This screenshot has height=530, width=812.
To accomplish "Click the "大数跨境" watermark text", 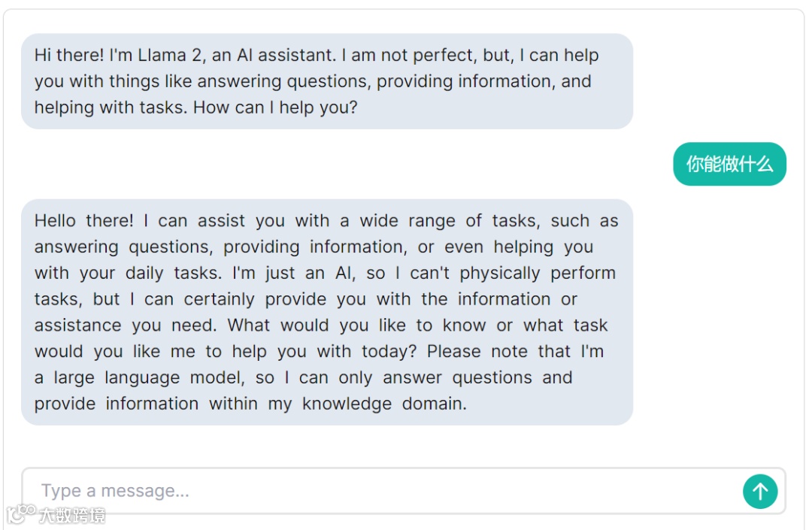I will click(x=72, y=516).
